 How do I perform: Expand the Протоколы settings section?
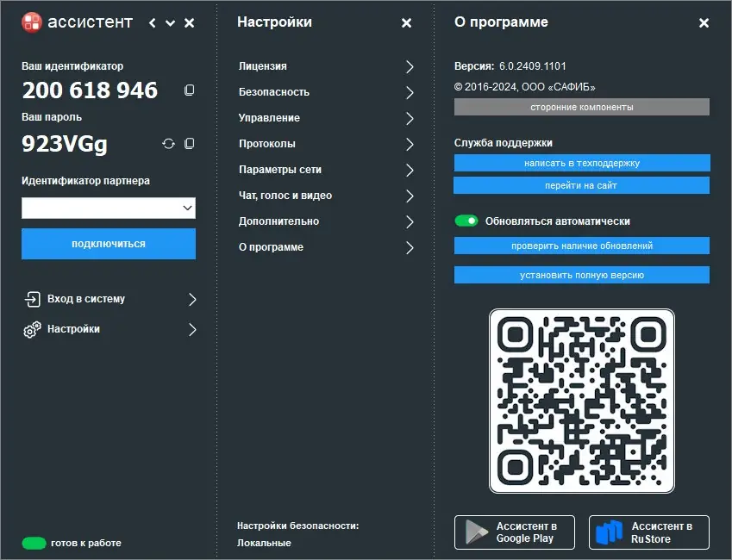(x=411, y=144)
